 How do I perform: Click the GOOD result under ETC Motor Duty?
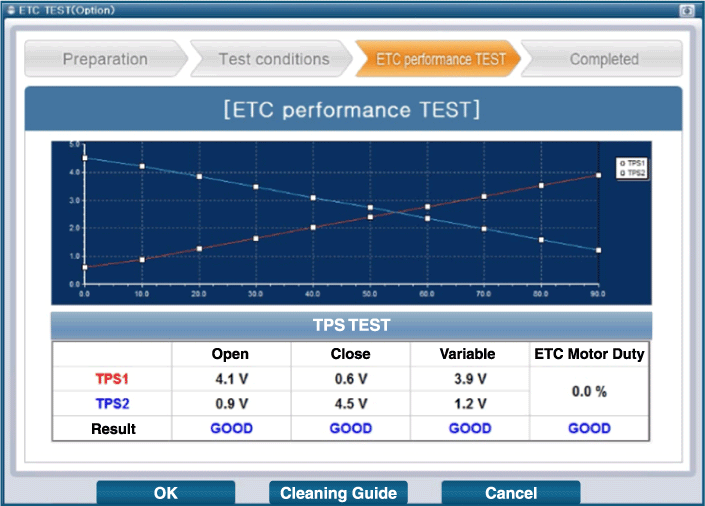click(589, 428)
